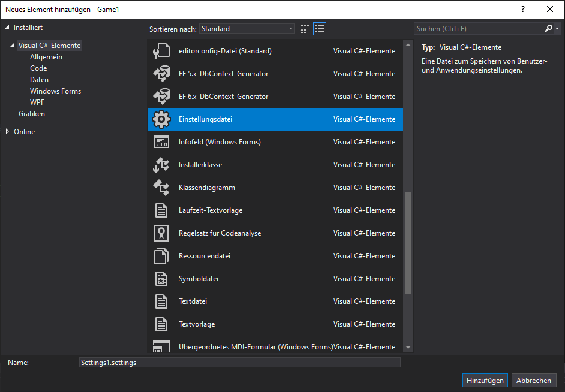Click the Abbrechen button
The width and height of the screenshot is (565, 392).
click(x=534, y=381)
